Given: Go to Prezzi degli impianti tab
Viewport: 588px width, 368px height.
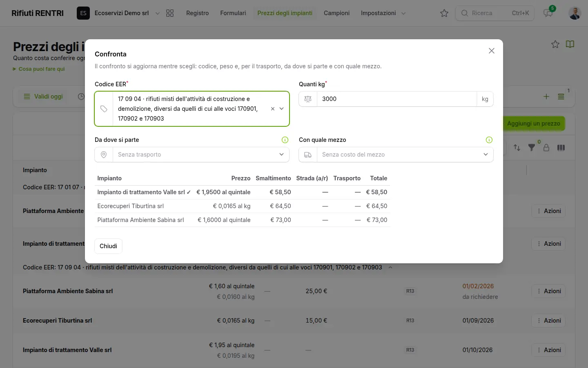Looking at the screenshot, I should click(285, 13).
